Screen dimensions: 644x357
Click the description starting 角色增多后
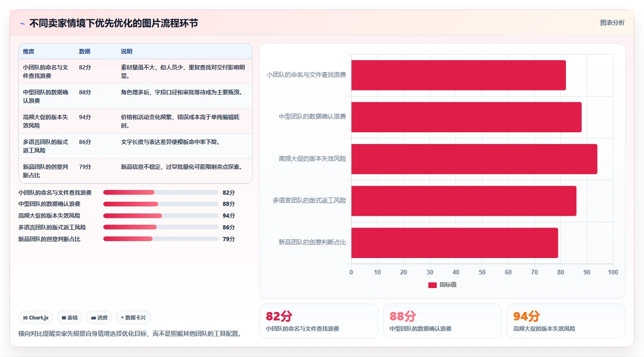(182, 92)
